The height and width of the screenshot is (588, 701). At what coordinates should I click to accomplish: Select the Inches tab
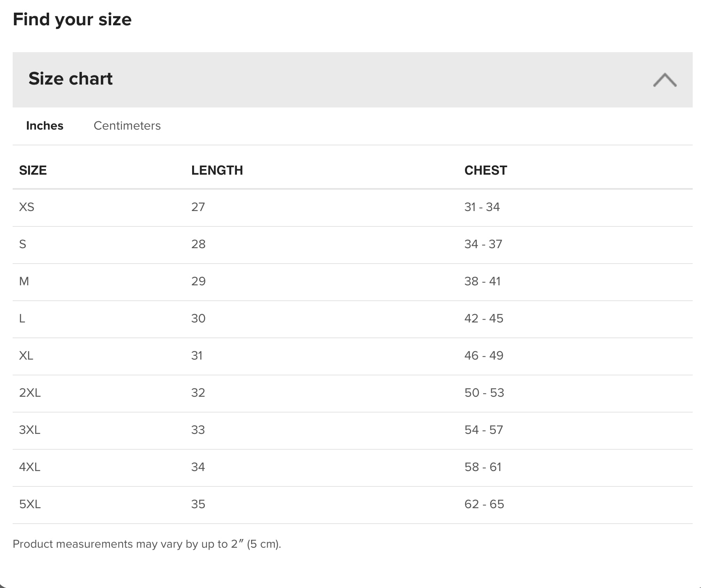45,126
